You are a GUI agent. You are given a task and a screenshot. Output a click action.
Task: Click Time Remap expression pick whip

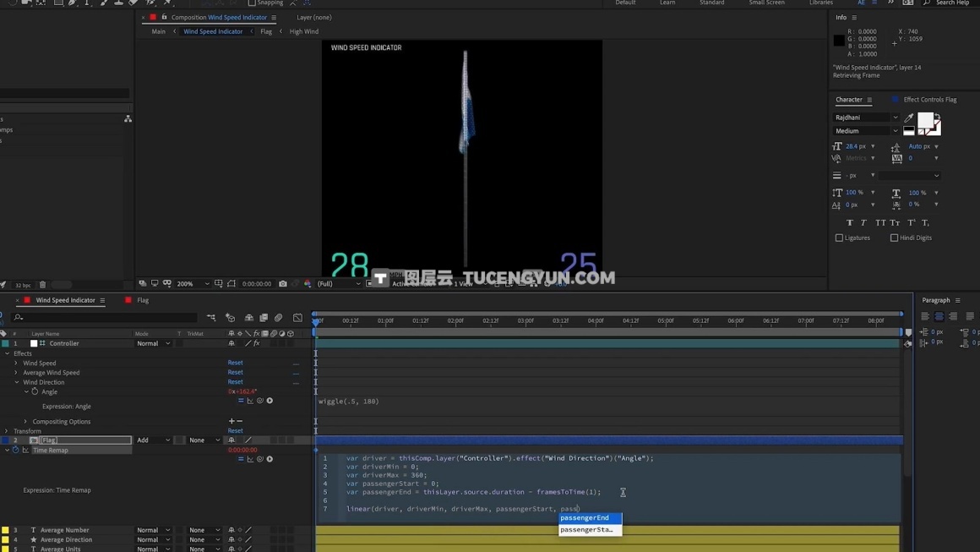click(260, 459)
